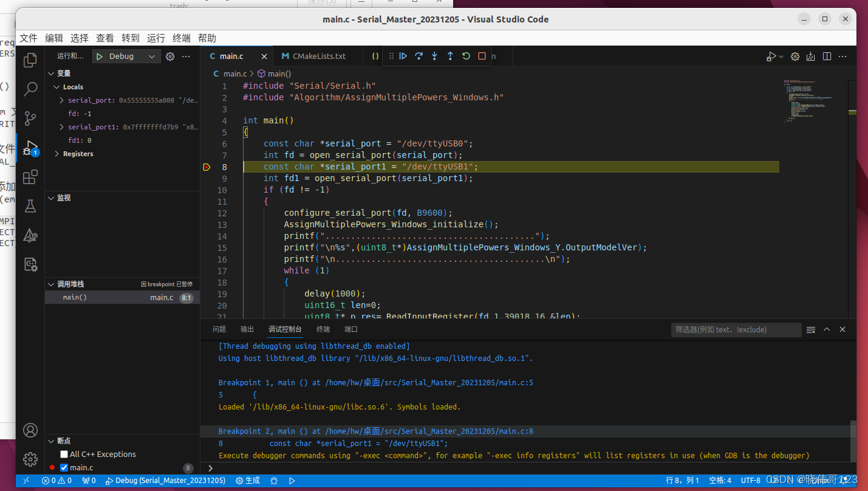Step over in debug toolbar
868x491 pixels.
click(419, 56)
